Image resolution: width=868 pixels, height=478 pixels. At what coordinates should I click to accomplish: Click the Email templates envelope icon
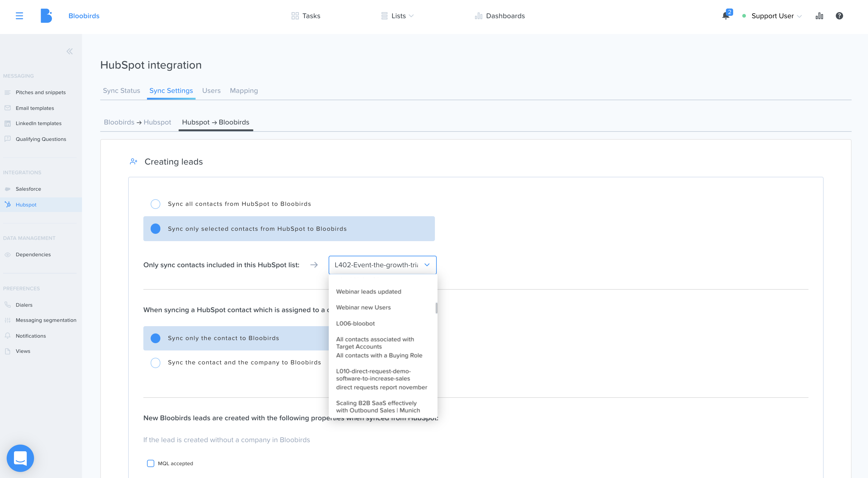coord(7,108)
